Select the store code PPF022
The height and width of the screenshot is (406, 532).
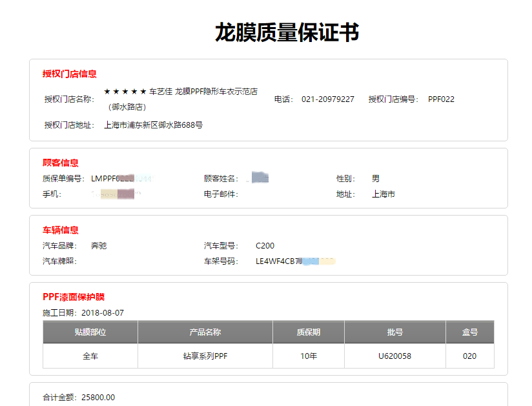tap(441, 99)
